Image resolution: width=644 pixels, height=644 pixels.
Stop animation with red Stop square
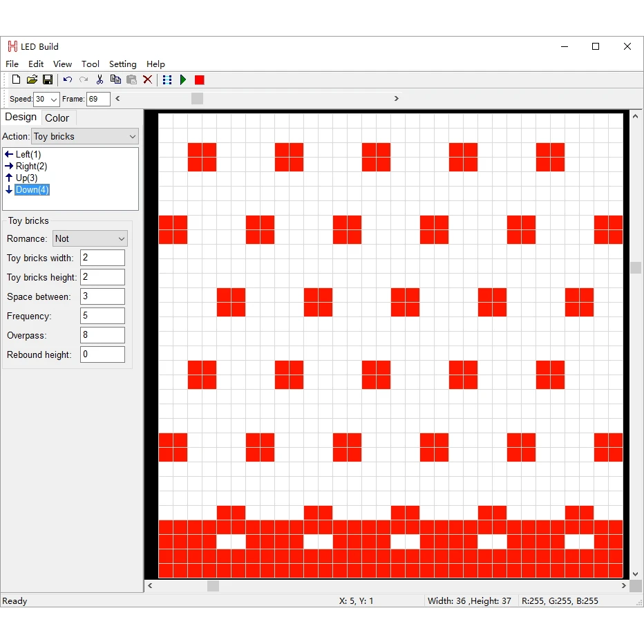pos(199,79)
